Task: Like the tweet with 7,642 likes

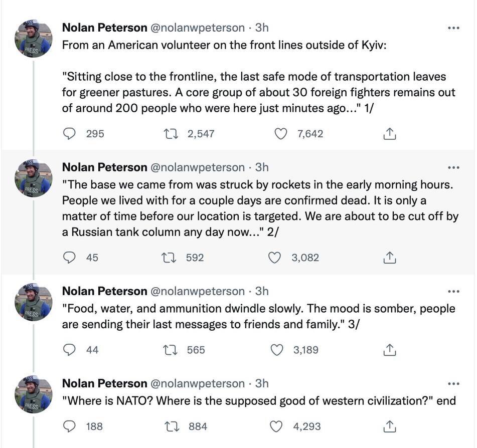Action: tap(281, 134)
